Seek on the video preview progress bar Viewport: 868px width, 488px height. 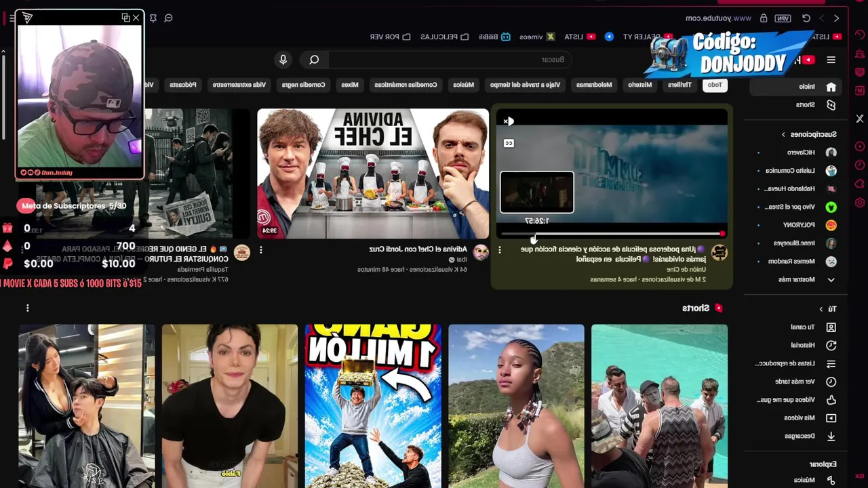coord(612,234)
